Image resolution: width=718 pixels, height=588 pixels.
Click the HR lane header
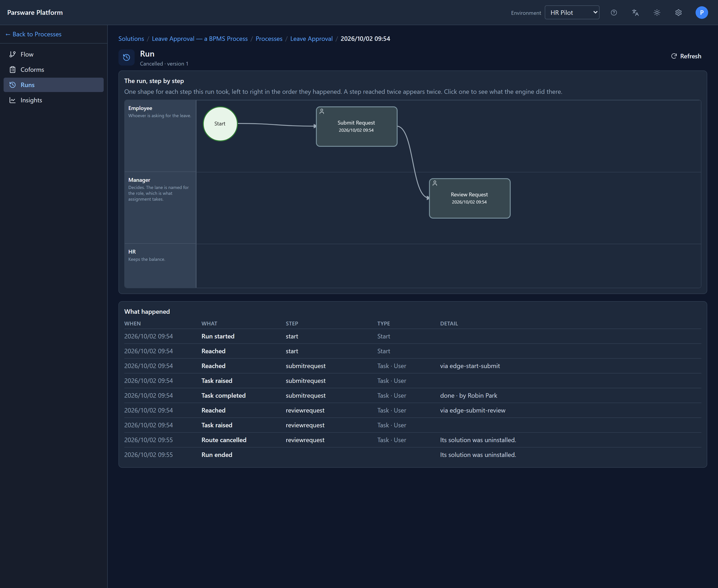point(160,266)
